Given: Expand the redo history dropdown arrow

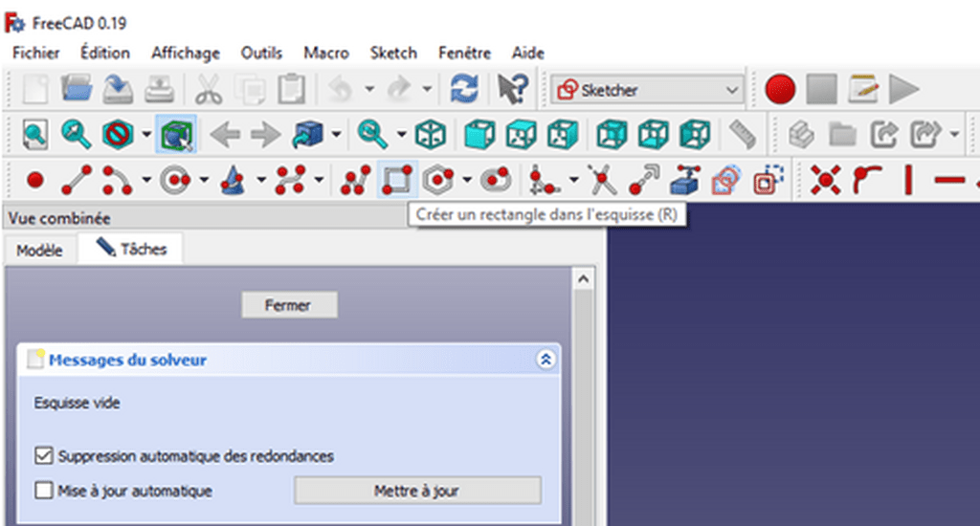Looking at the screenshot, I should click(x=427, y=89).
